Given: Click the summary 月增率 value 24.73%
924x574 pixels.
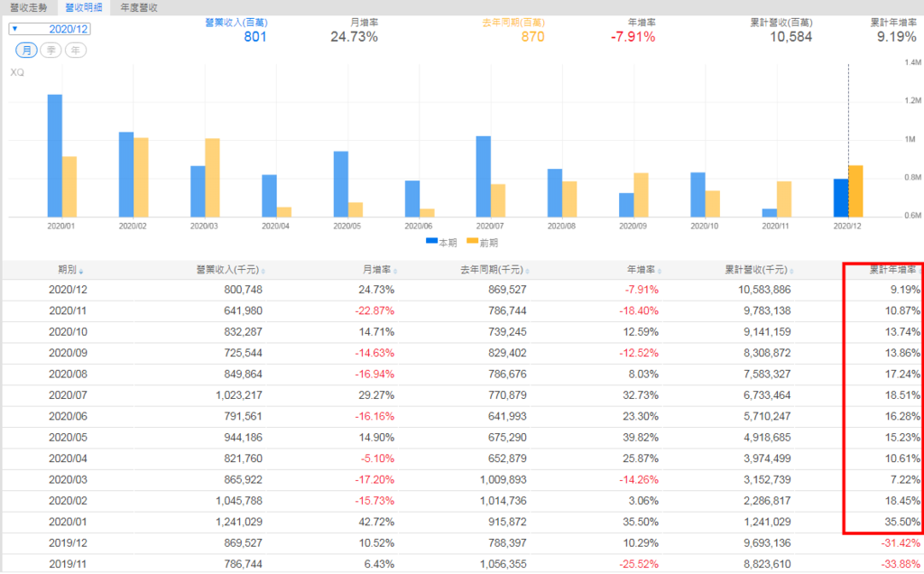Looking at the screenshot, I should click(x=354, y=36).
